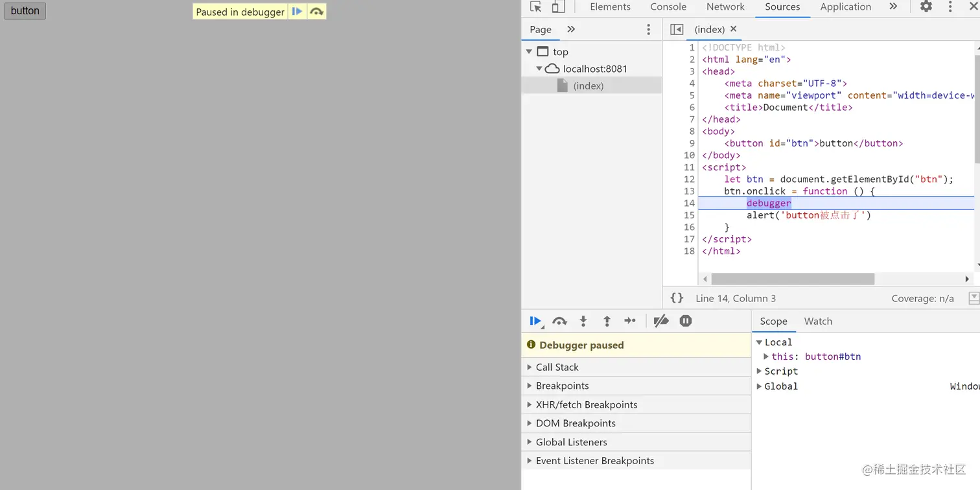Hide the navigator with the sidebar toggle icon
Image resolution: width=980 pixels, height=490 pixels.
click(677, 29)
